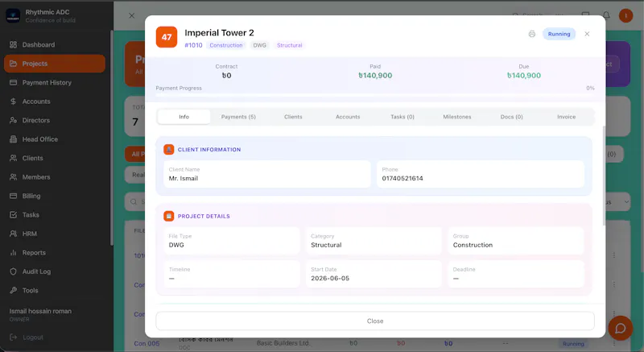Viewport: 644px width, 352px height.
Task: Close the background panel with X
Action: (x=132, y=15)
